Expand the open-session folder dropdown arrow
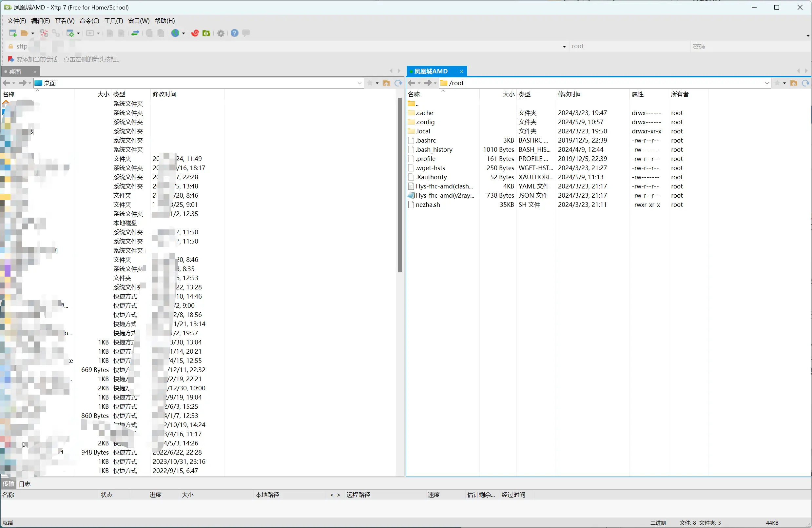Image resolution: width=812 pixels, height=528 pixels. [x=33, y=33]
